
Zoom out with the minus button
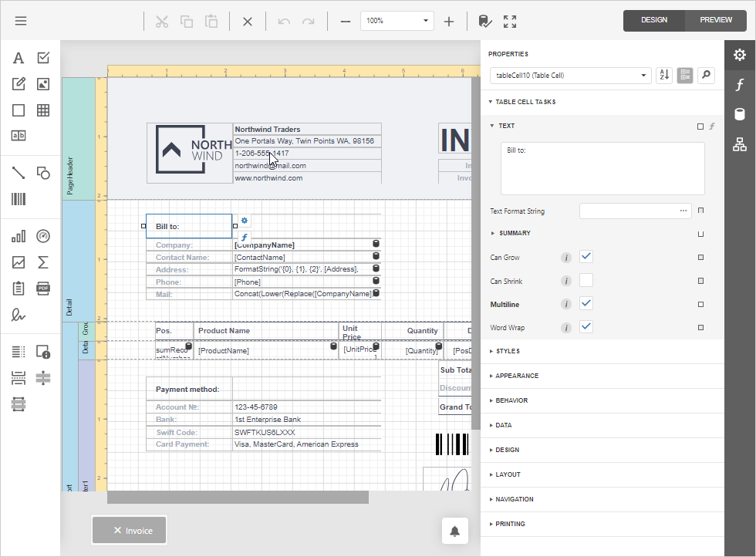click(x=346, y=22)
